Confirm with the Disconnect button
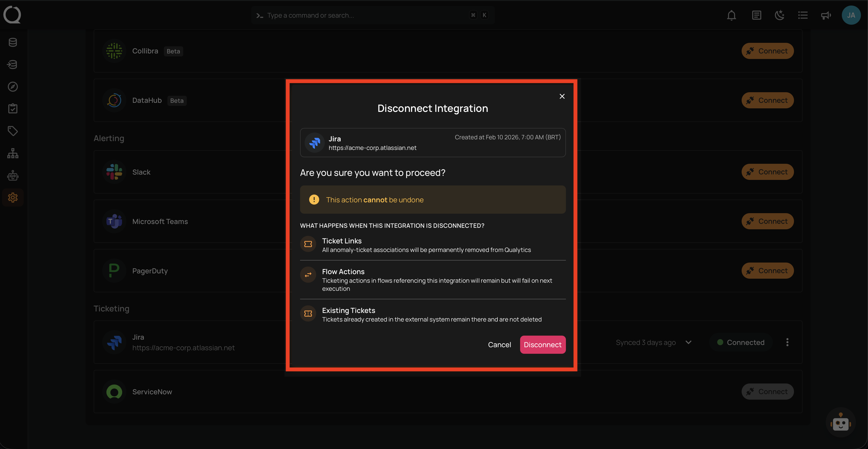 point(542,344)
